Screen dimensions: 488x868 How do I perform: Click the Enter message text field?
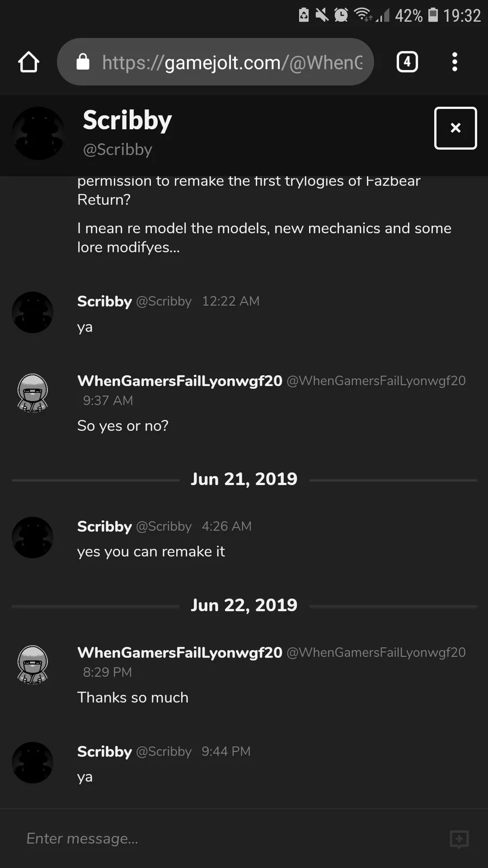(228, 839)
